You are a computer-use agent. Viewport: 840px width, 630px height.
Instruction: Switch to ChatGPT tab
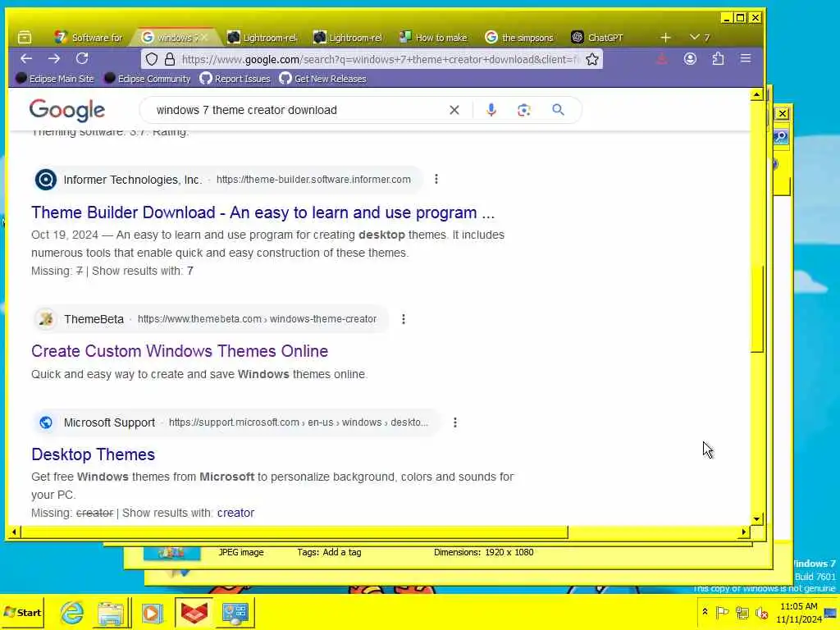click(597, 38)
